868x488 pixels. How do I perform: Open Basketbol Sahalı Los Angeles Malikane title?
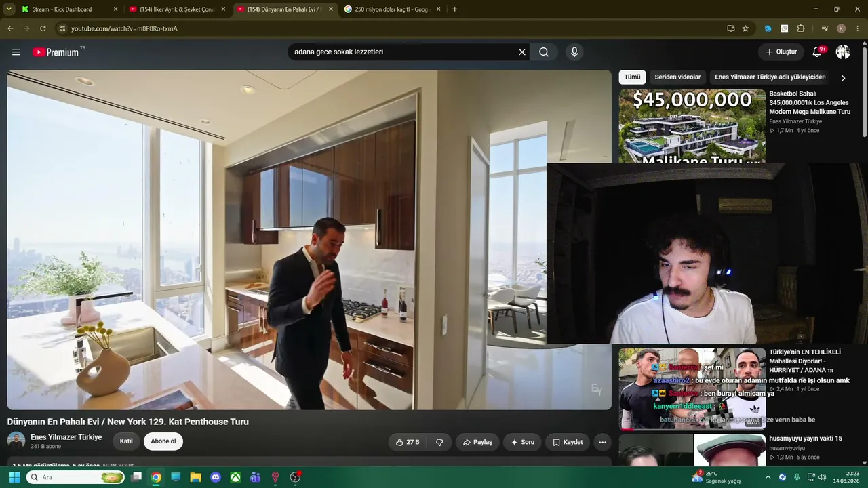810,102
